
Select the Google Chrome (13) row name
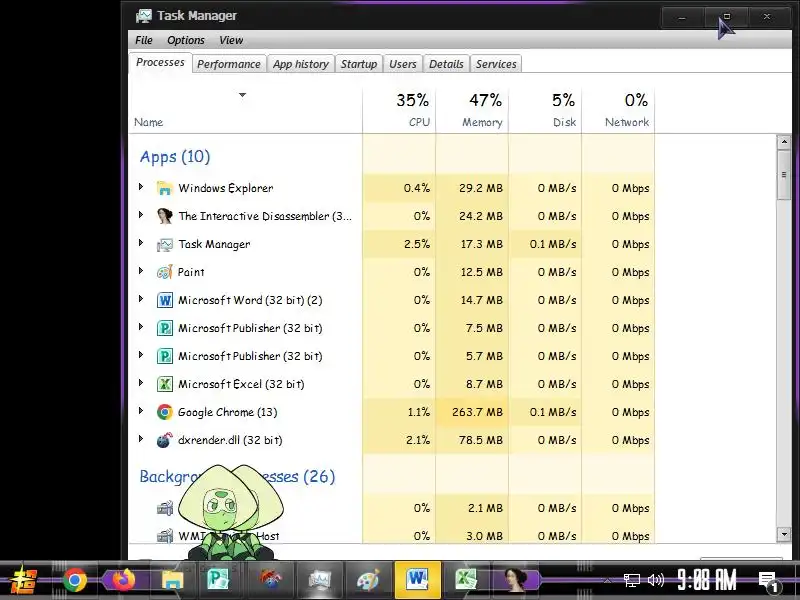pos(228,412)
